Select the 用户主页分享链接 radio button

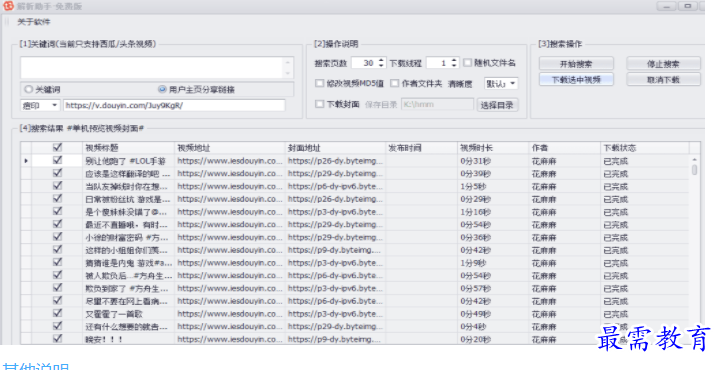tap(162, 89)
